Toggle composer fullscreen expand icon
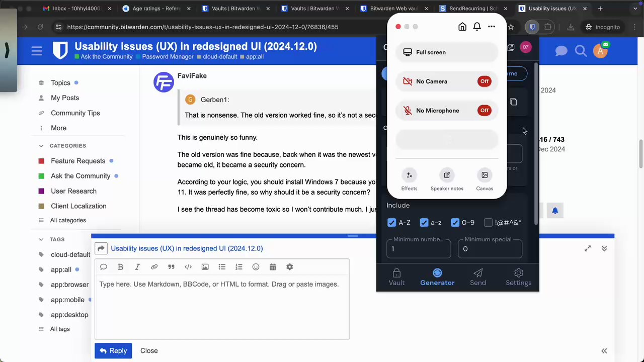 [588, 248]
